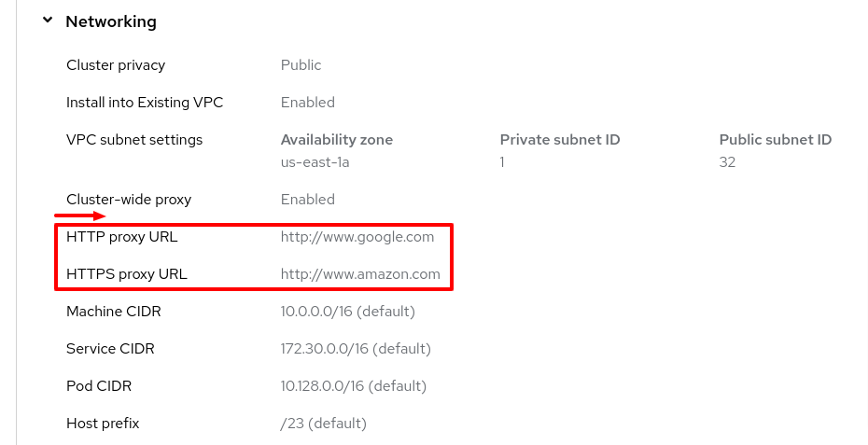The image size is (868, 445).
Task: Select the Public subnet ID value 32
Action: click(x=727, y=162)
